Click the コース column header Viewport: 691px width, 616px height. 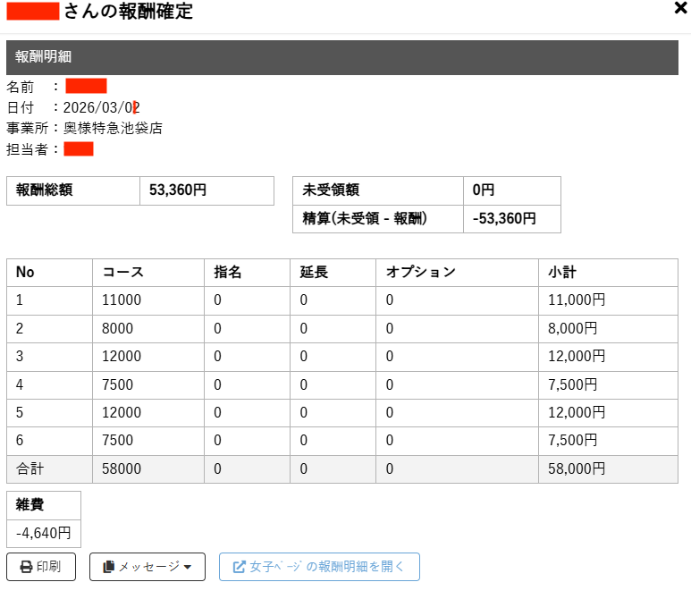tap(123, 273)
